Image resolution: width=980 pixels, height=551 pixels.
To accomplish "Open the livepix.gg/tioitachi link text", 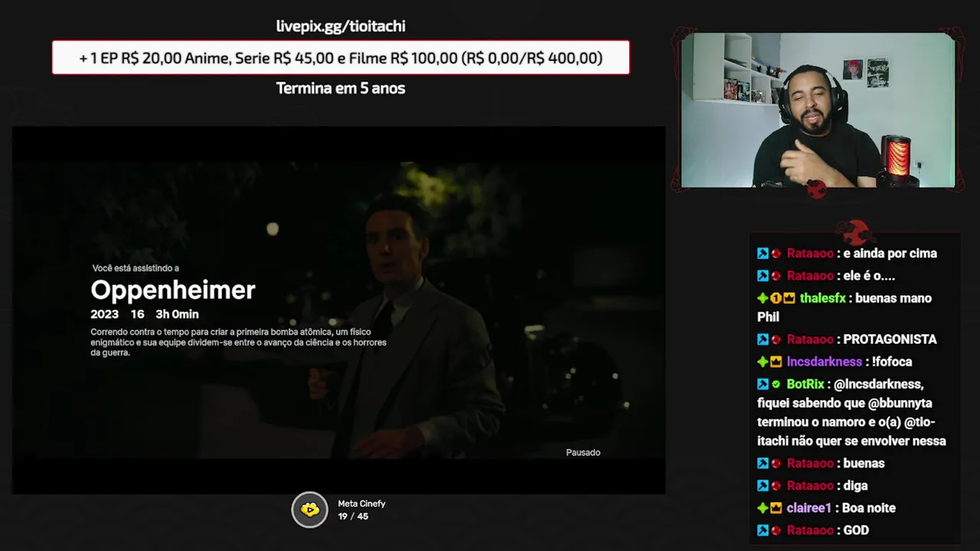I will pyautogui.click(x=341, y=26).
